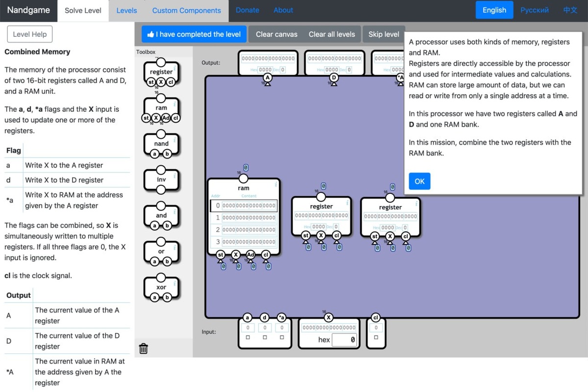Select English language
The width and height of the screenshot is (588, 392).
(x=494, y=10)
